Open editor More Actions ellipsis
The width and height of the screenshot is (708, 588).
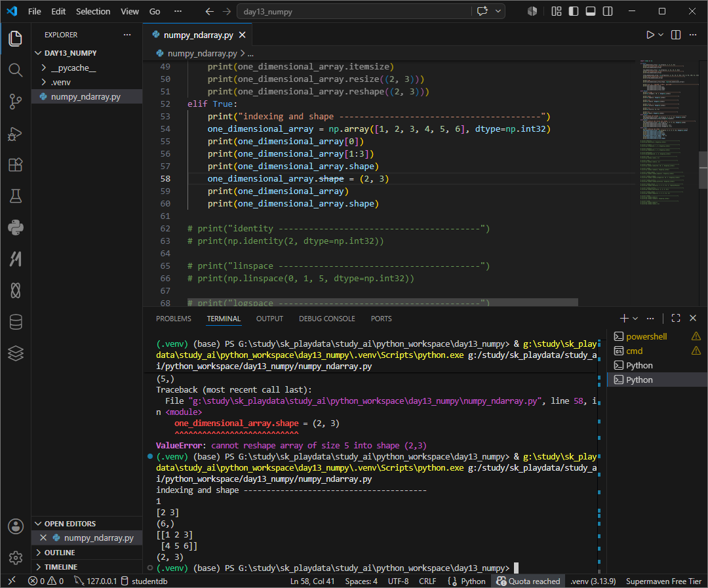(693, 35)
